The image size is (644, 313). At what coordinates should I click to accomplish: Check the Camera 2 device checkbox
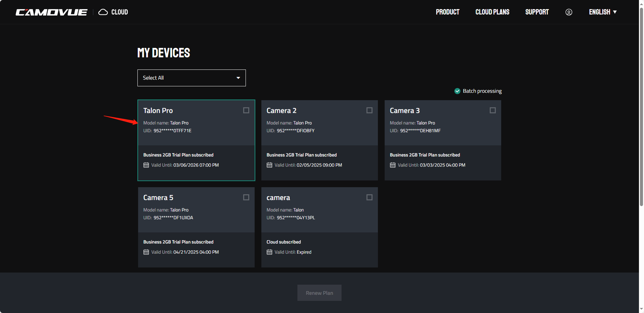click(x=369, y=110)
